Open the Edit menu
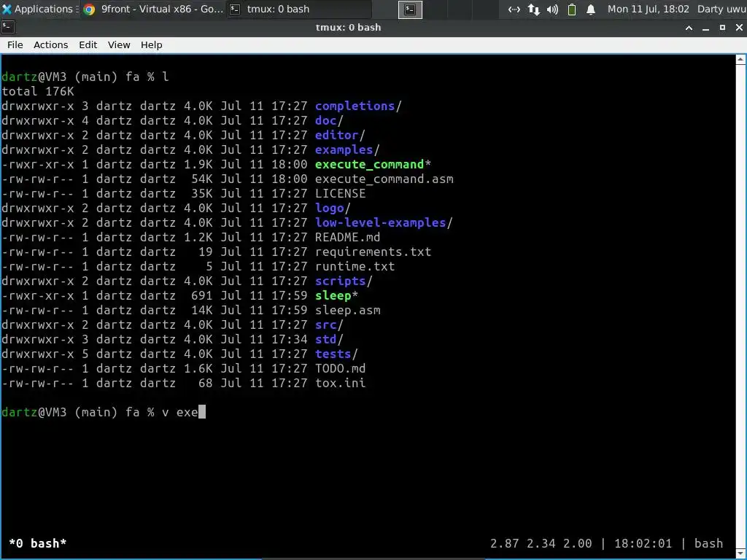Viewport: 747px width, 560px height. (x=88, y=44)
